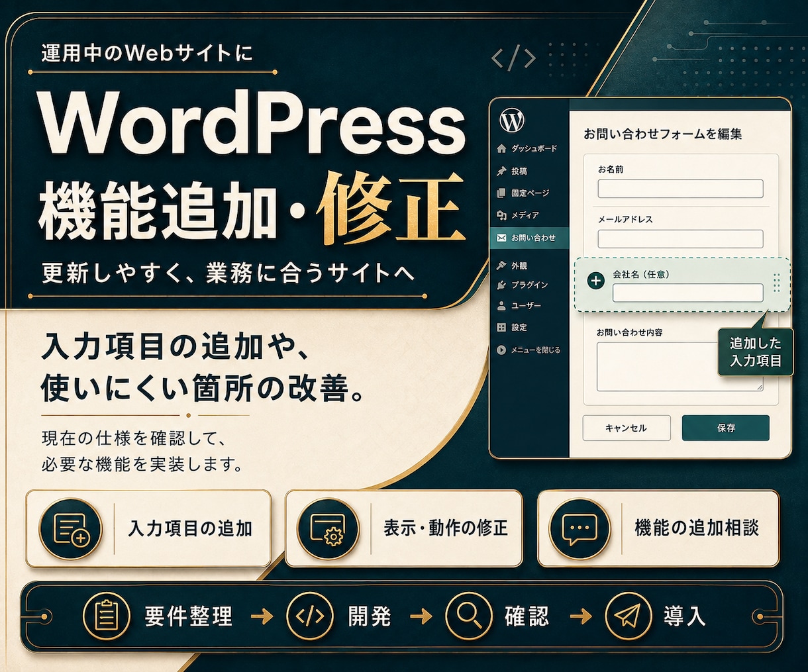Click the 運用中のWebサイトに tagline

(x=147, y=53)
